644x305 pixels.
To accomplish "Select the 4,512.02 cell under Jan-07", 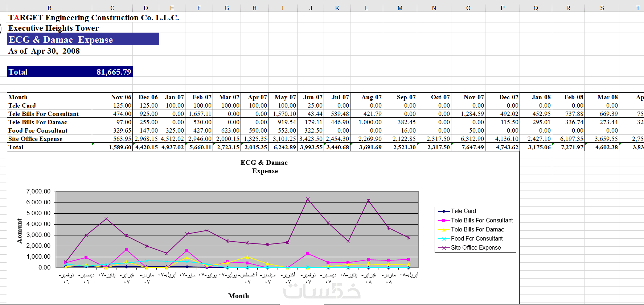I will 172,139.
